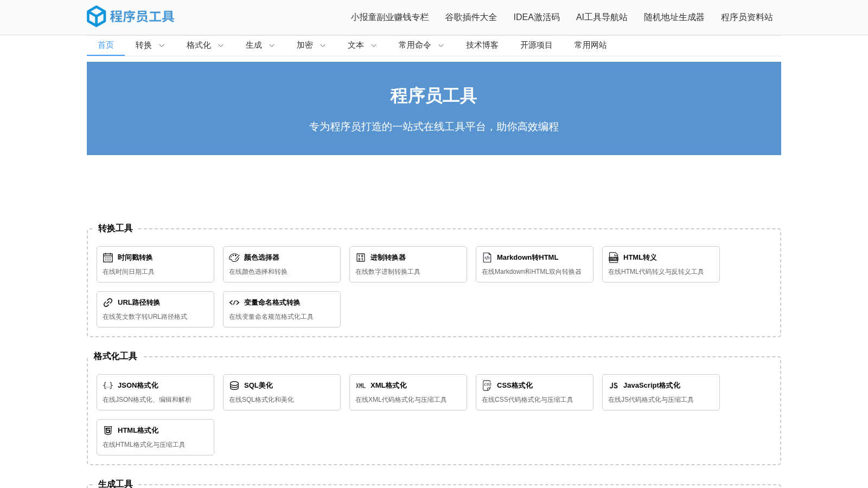Click the HTML file icon beside HTML转义
This screenshot has height=488, width=868.
coord(614,258)
